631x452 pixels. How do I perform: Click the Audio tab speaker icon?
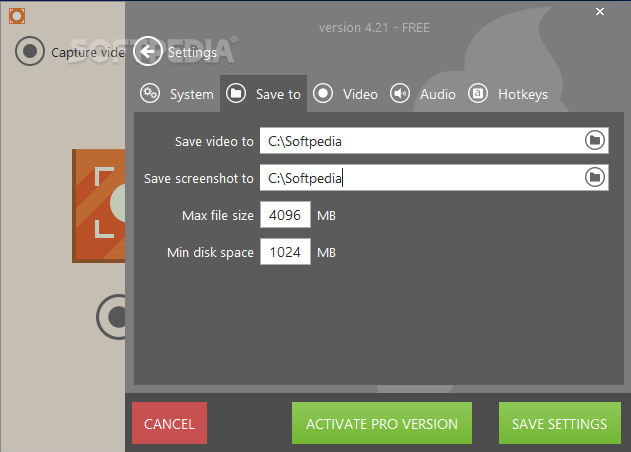400,94
